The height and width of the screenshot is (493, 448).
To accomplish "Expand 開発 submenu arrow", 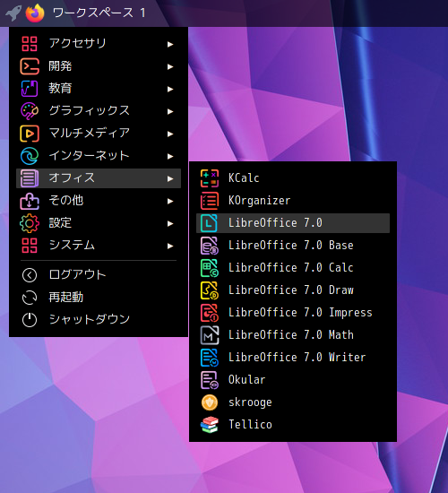I will click(x=170, y=66).
